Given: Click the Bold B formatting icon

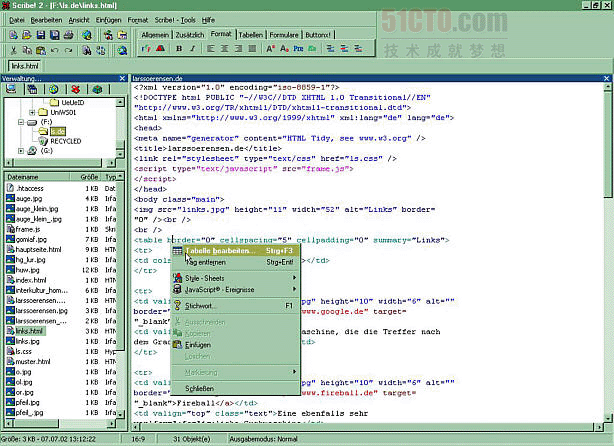Looking at the screenshot, I should pos(179,49).
